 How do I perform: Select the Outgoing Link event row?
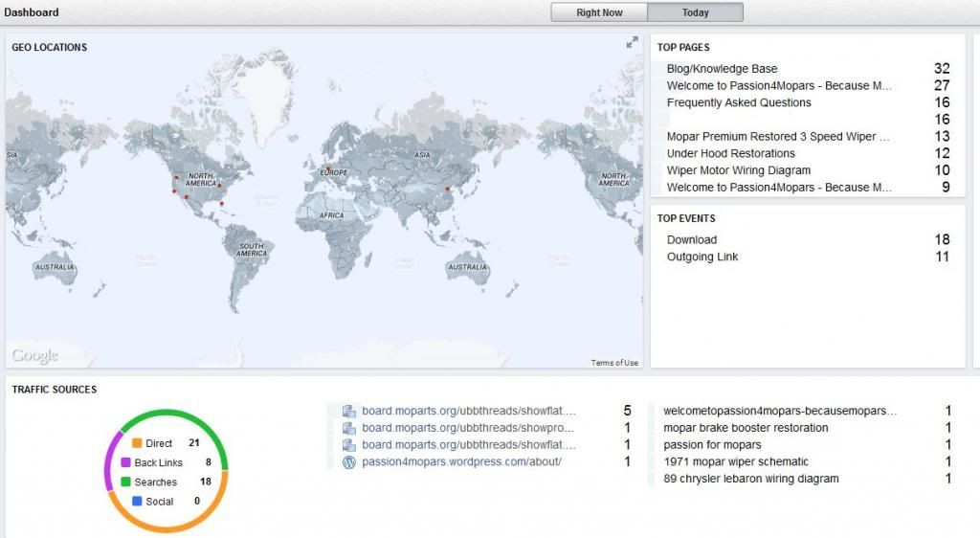point(808,257)
